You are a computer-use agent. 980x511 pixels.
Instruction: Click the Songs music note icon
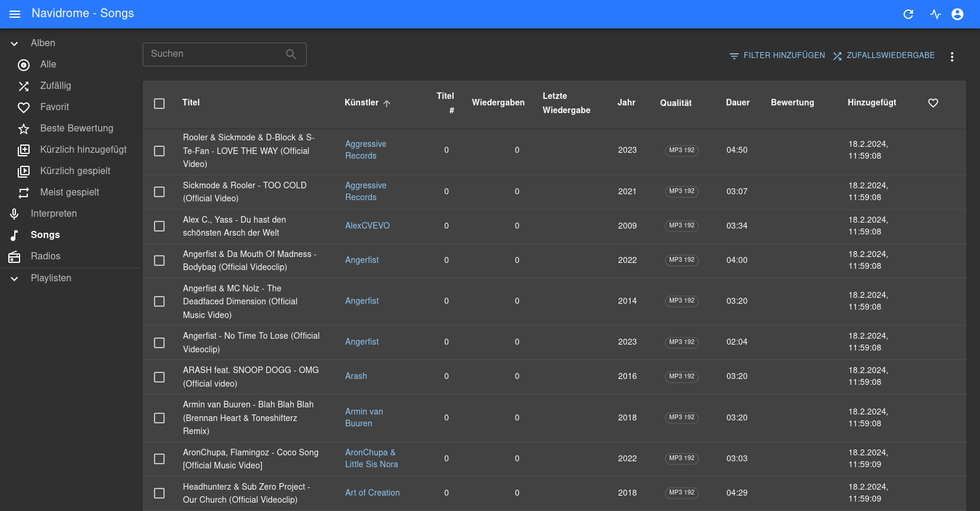click(14, 235)
